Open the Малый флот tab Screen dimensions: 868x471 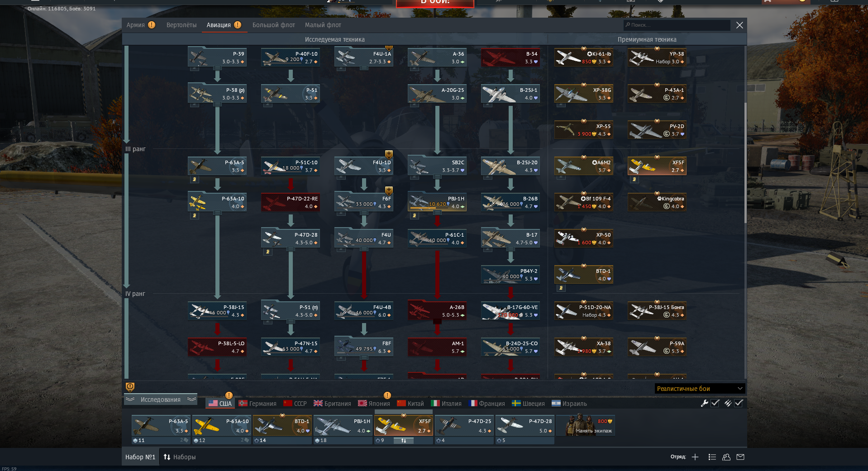[x=323, y=25]
